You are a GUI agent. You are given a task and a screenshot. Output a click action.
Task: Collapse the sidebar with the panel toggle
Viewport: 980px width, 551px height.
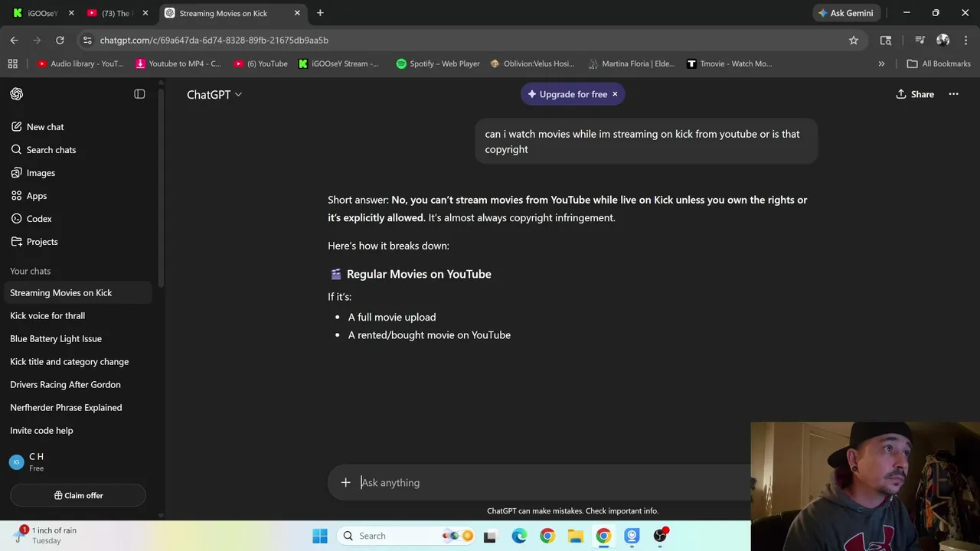coord(139,94)
